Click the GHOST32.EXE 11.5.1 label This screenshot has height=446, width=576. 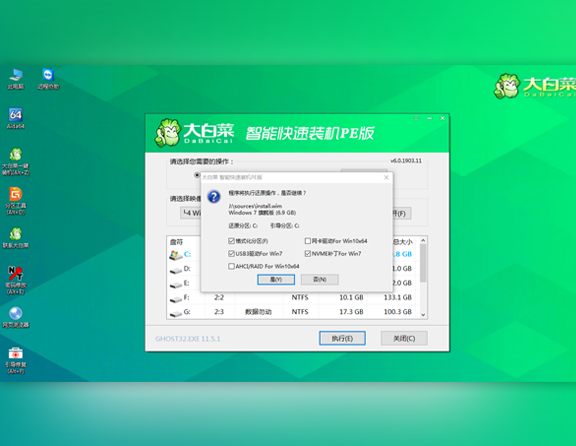188,339
